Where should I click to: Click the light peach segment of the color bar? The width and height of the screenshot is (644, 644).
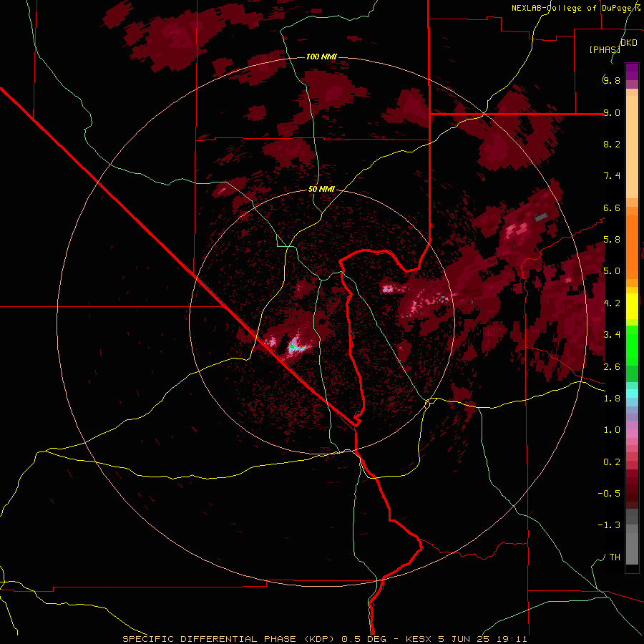point(632,147)
